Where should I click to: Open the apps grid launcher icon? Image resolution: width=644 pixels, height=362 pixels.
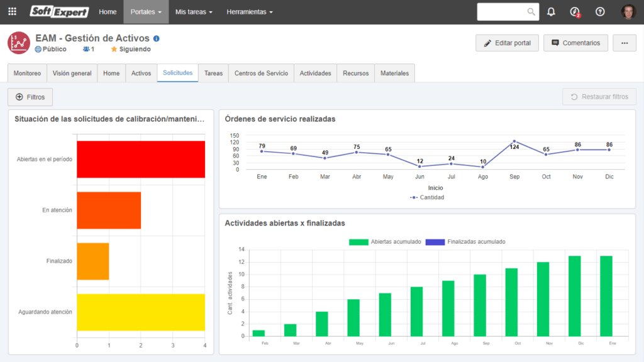point(13,12)
